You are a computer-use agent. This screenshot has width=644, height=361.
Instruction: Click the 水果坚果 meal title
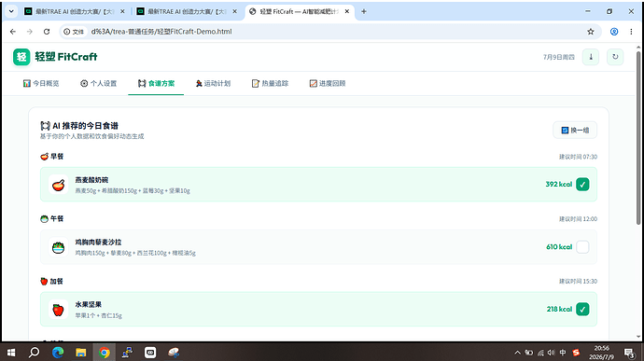click(x=89, y=305)
